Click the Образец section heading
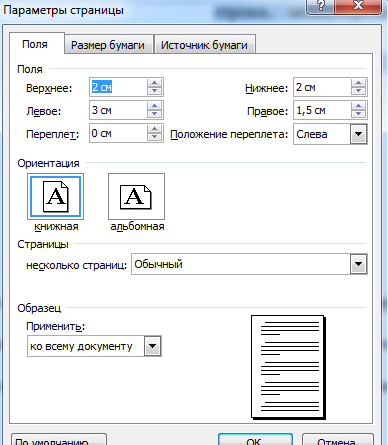388x445 pixels. coord(39,308)
